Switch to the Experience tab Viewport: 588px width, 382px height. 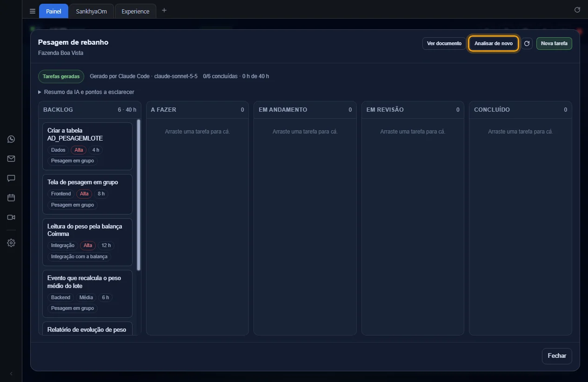pyautogui.click(x=135, y=11)
